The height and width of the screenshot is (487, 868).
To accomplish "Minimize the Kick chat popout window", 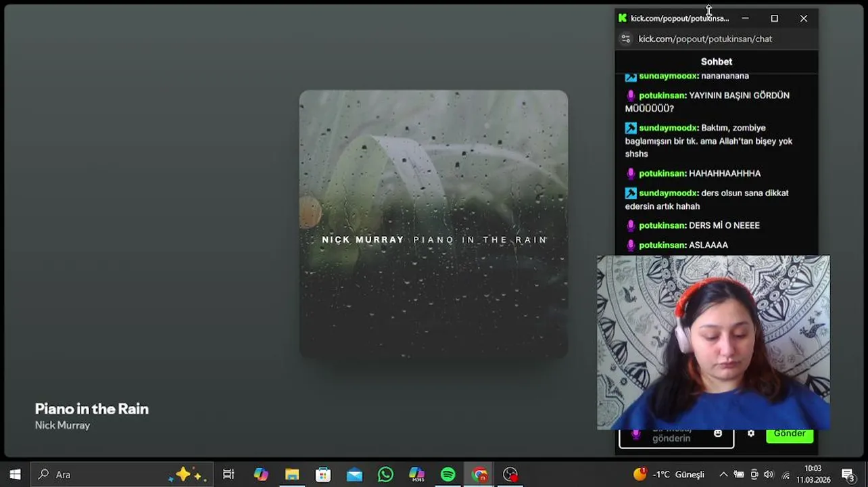I will pos(745,18).
